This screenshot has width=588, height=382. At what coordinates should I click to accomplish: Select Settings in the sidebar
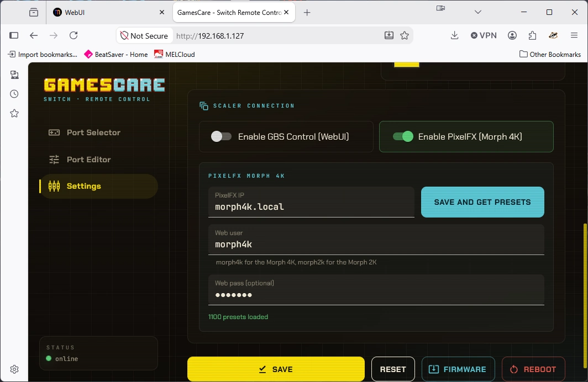98,186
